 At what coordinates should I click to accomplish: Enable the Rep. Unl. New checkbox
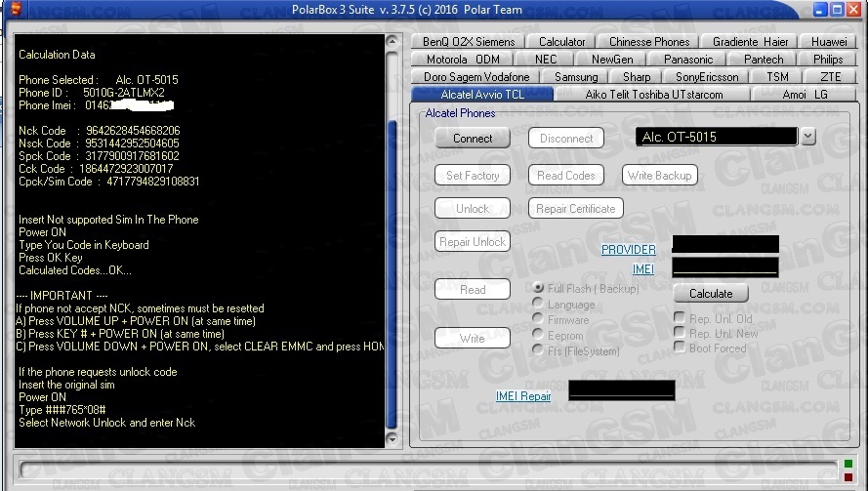click(680, 332)
